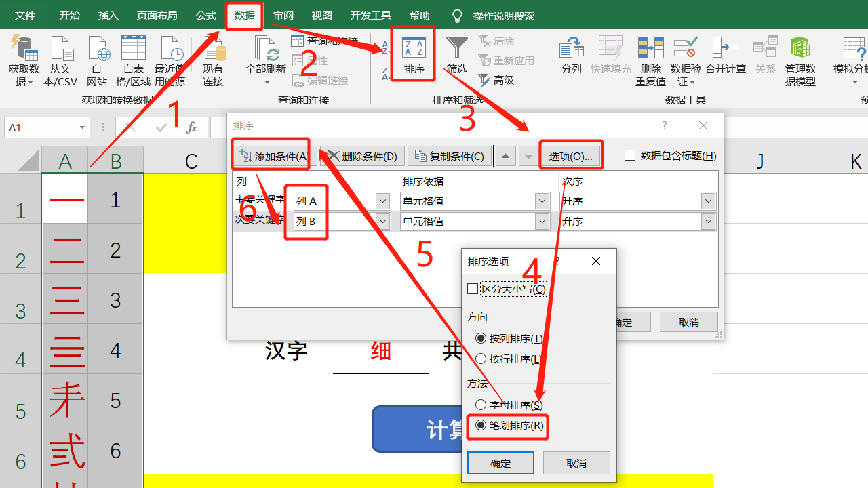Screen dimensions: 868x488
Task: Click 删除条件 button
Action: pos(362,156)
